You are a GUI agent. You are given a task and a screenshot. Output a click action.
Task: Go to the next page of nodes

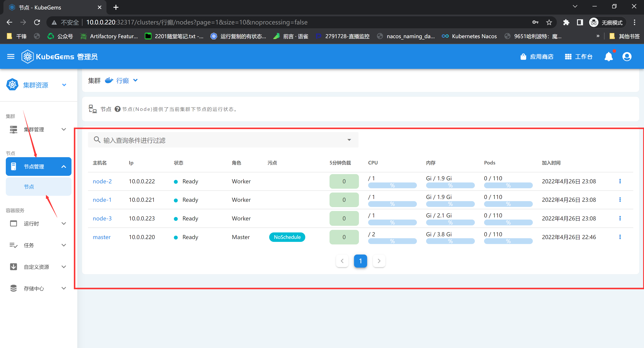pyautogui.click(x=379, y=261)
